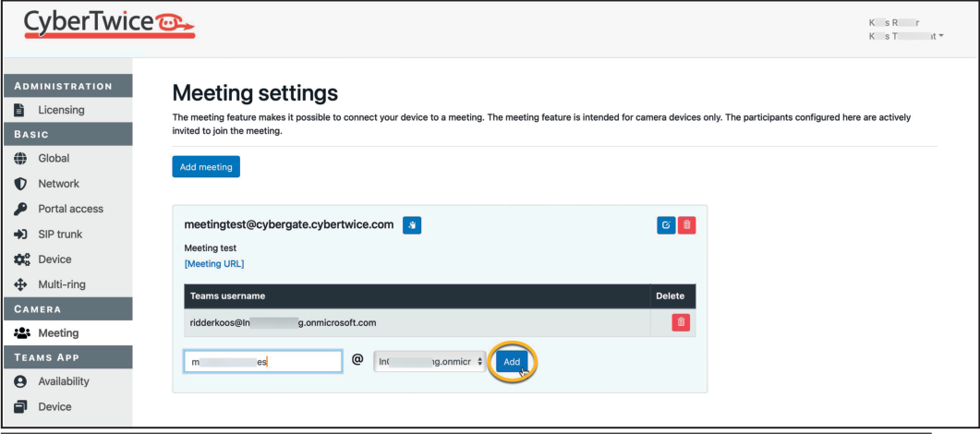Click the gears icon beside Device under Basic
This screenshot has width=980, height=434.
pyautogui.click(x=20, y=259)
